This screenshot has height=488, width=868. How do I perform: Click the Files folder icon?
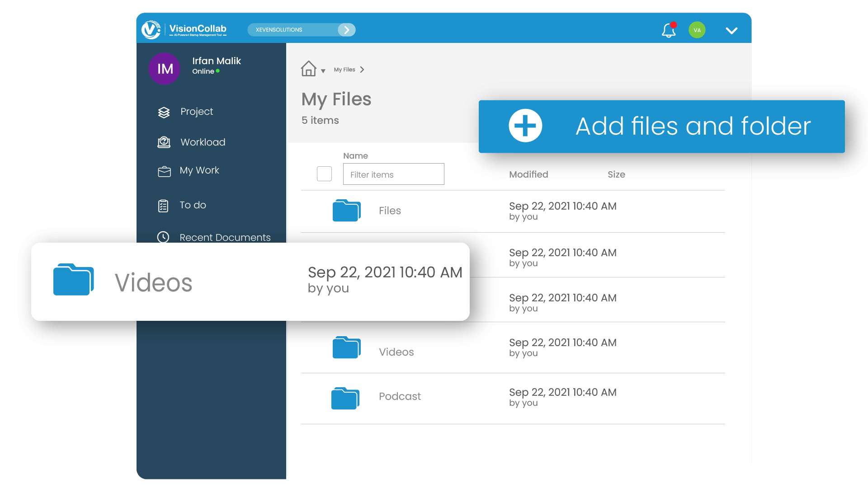click(346, 211)
